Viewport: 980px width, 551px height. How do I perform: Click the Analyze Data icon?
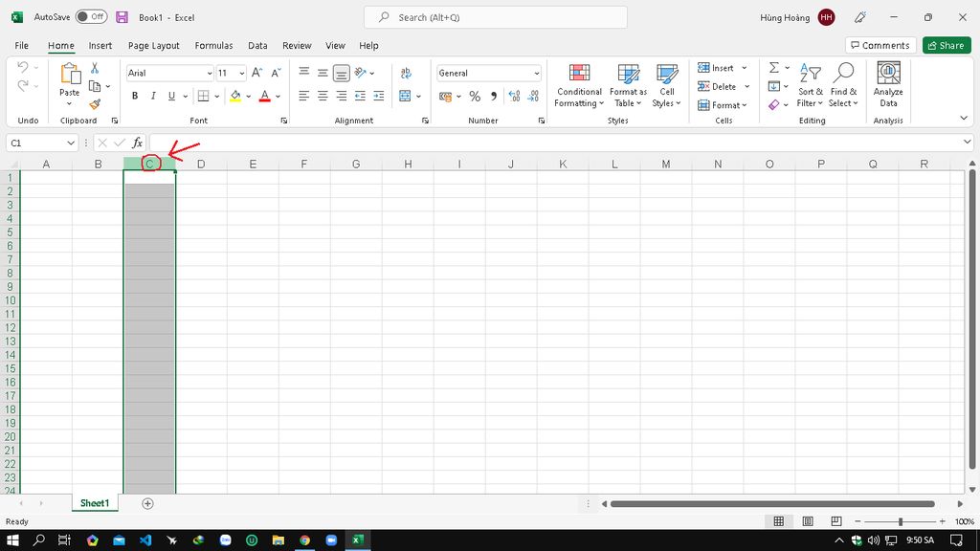[x=888, y=86]
